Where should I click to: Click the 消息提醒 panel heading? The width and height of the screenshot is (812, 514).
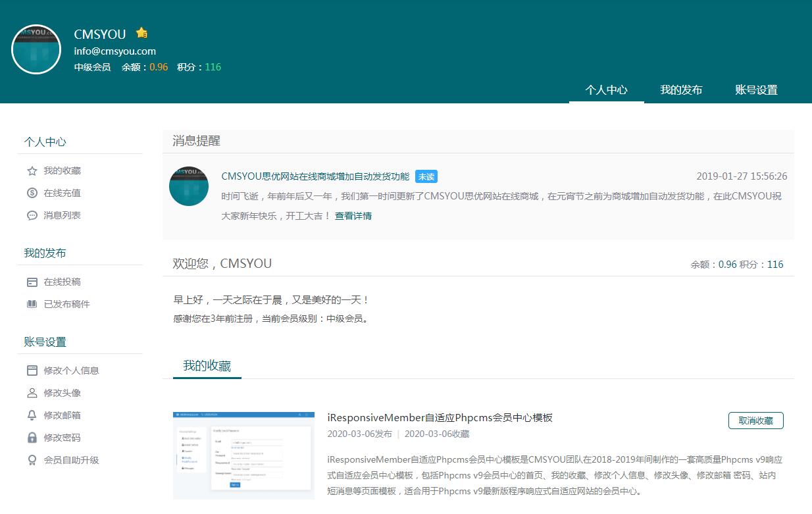click(x=197, y=141)
